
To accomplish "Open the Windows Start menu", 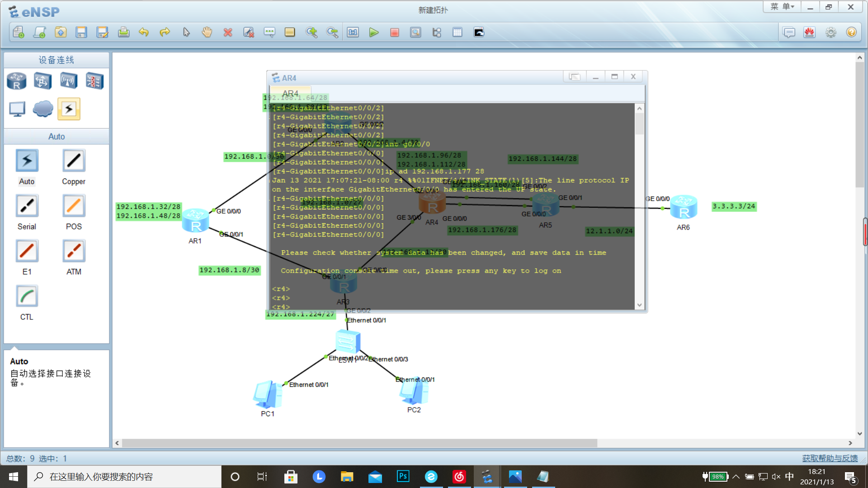I will click(13, 477).
